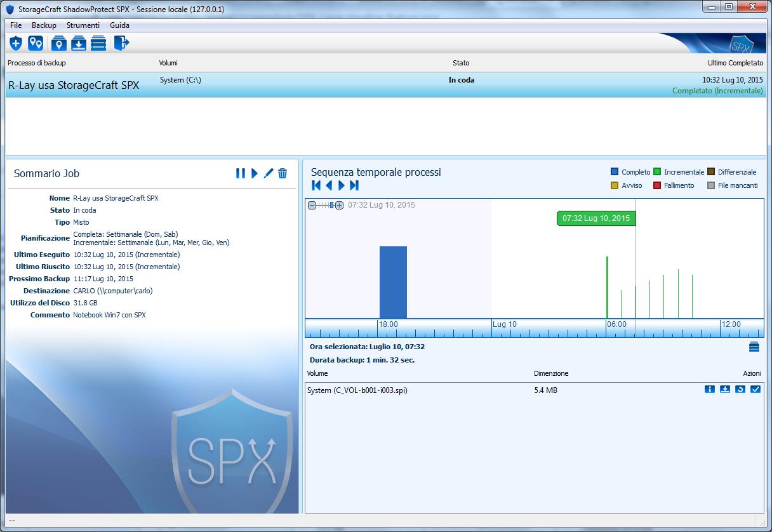
Task: Click the 12:00 label on the time ruler
Action: (x=731, y=324)
